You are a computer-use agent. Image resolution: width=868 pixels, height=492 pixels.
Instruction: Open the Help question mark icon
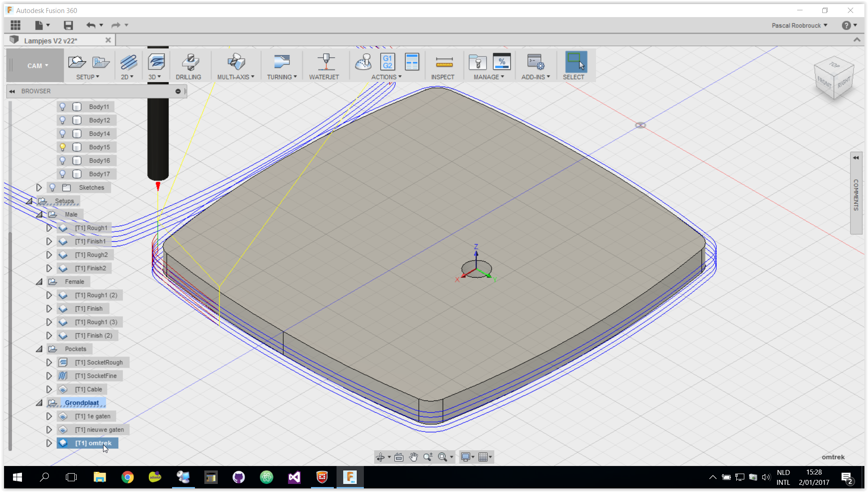pos(846,26)
